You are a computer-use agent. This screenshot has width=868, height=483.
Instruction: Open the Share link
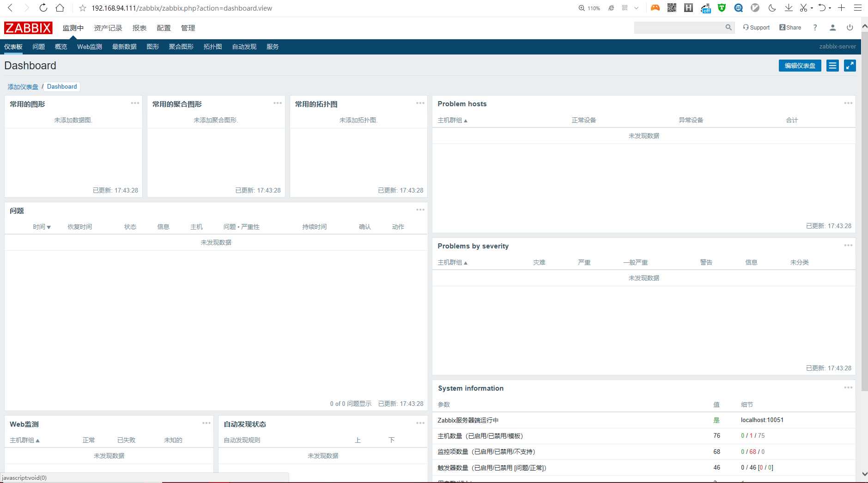(x=790, y=28)
